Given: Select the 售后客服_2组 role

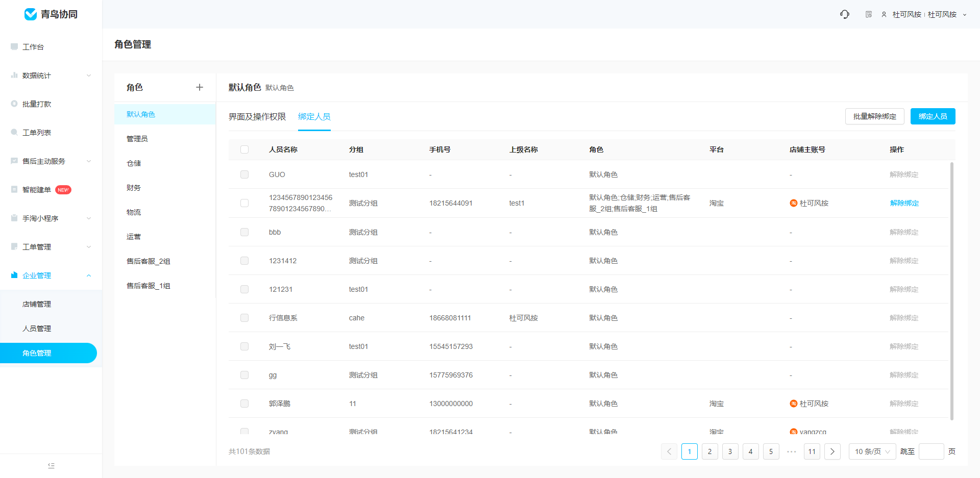Looking at the screenshot, I should click(165, 261).
